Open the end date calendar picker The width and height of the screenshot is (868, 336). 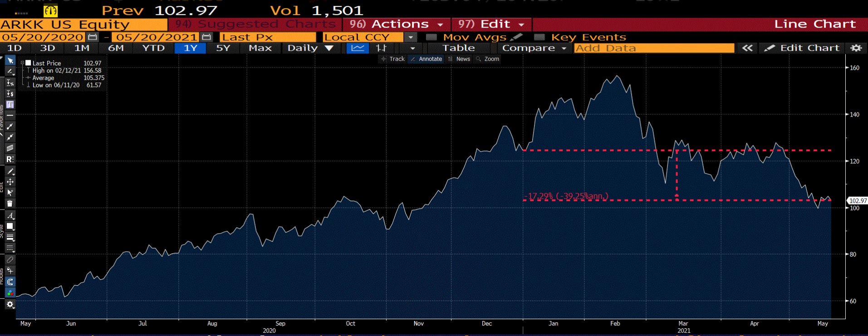[206, 37]
